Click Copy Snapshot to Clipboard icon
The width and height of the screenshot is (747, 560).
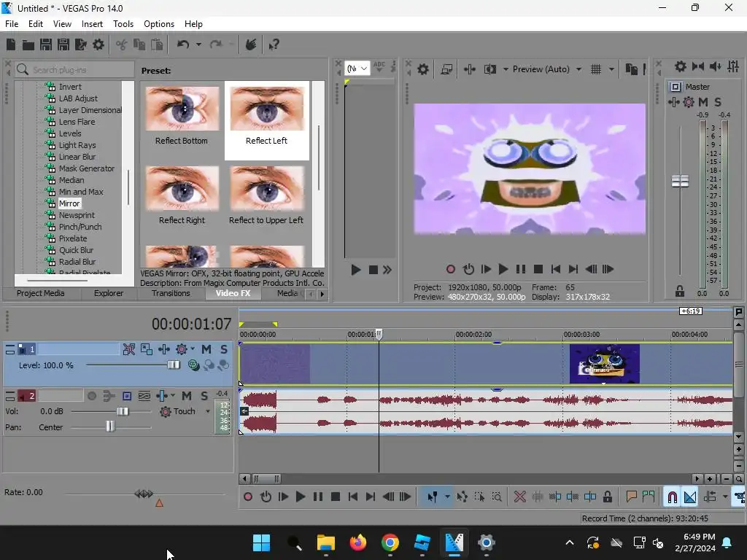(631, 69)
